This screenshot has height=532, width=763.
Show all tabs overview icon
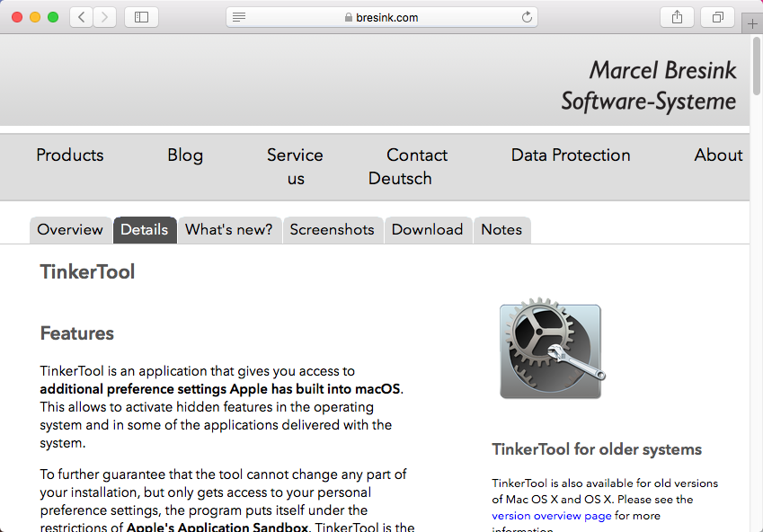pyautogui.click(x=717, y=17)
